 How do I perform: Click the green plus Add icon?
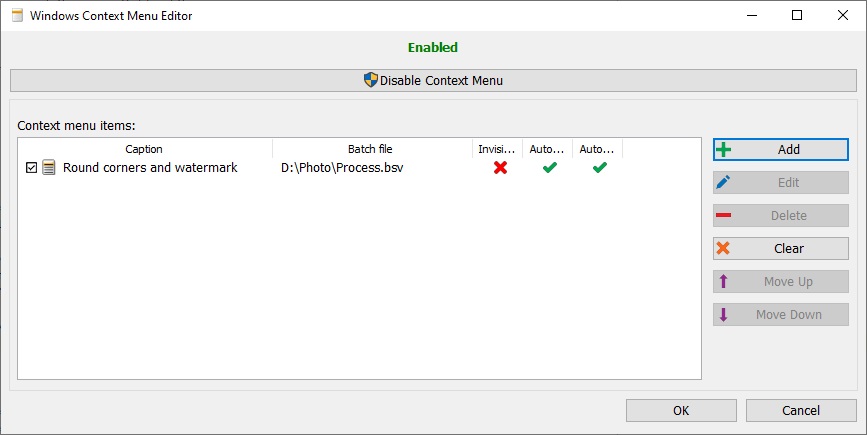coord(724,150)
